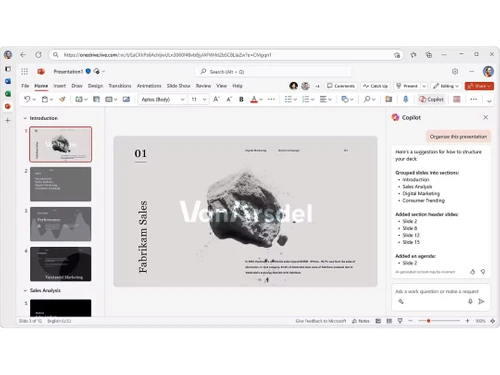Click the Undo arrow icon

[x=27, y=99]
